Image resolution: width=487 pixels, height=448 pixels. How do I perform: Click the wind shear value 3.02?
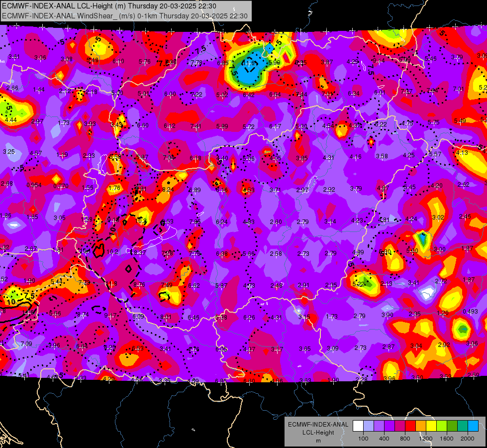(x=438, y=218)
